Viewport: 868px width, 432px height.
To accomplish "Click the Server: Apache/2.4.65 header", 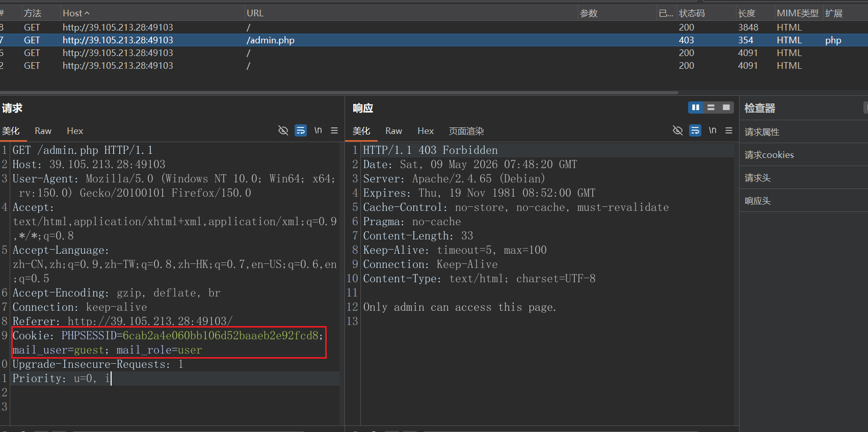I will [x=454, y=178].
